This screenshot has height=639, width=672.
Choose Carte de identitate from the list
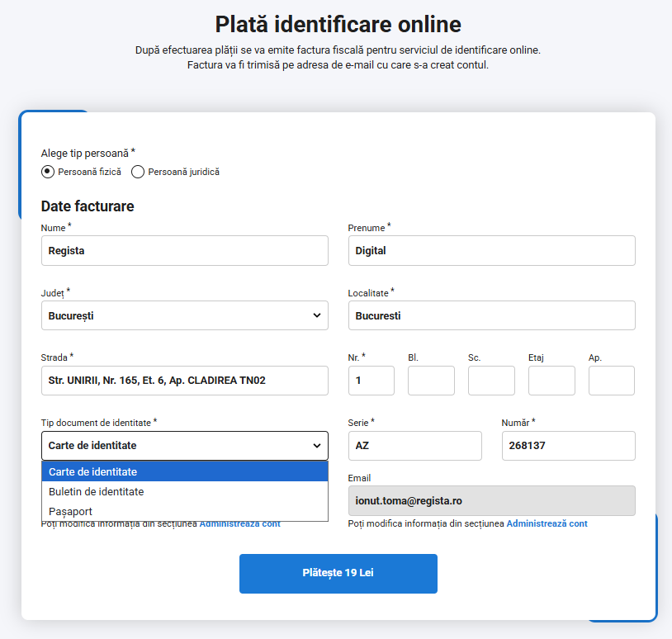pyautogui.click(x=93, y=472)
